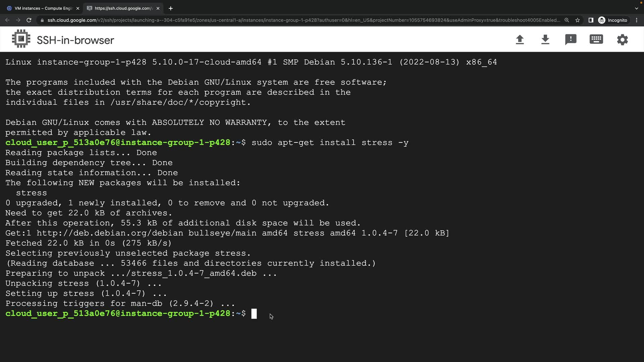
Task: Open the SSH settings gear
Action: tap(622, 40)
